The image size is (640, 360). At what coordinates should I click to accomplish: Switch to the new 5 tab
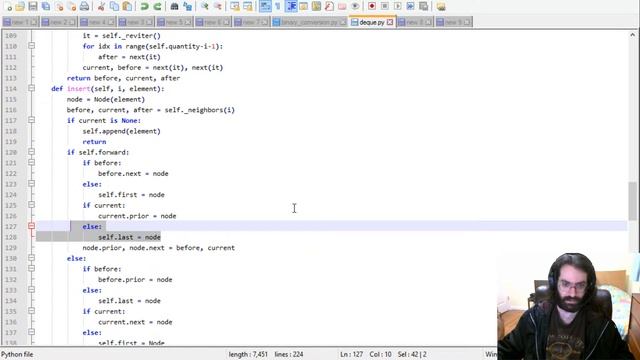click(174, 22)
